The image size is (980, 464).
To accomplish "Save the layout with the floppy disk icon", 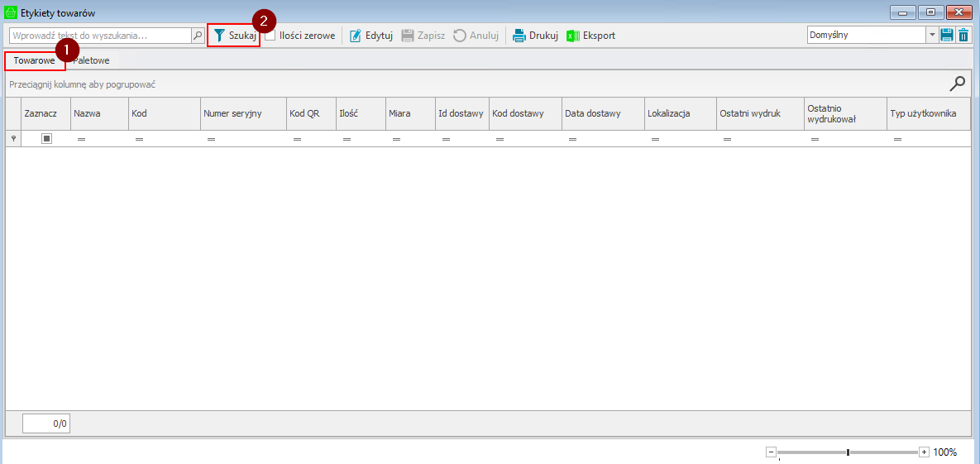I will tap(947, 35).
